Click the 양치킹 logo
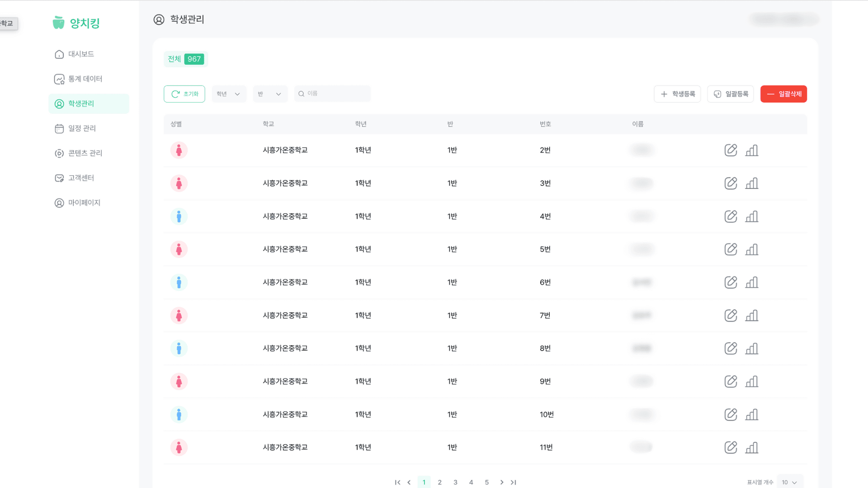 tap(76, 23)
